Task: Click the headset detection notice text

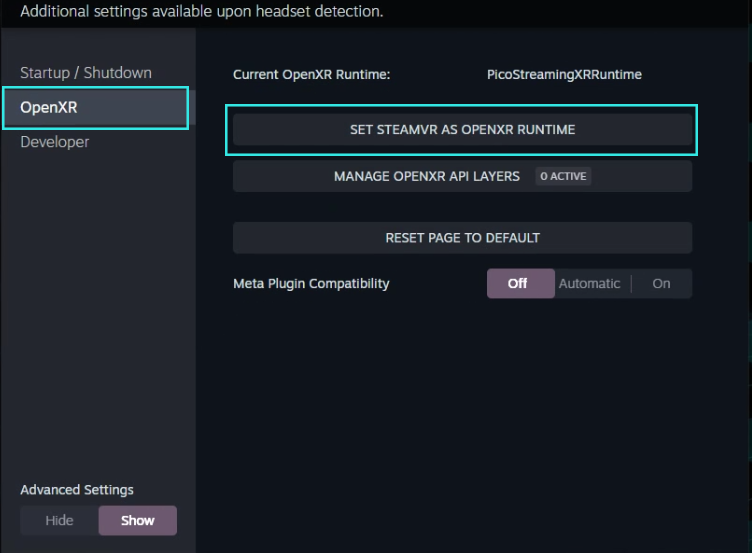Action: point(201,12)
